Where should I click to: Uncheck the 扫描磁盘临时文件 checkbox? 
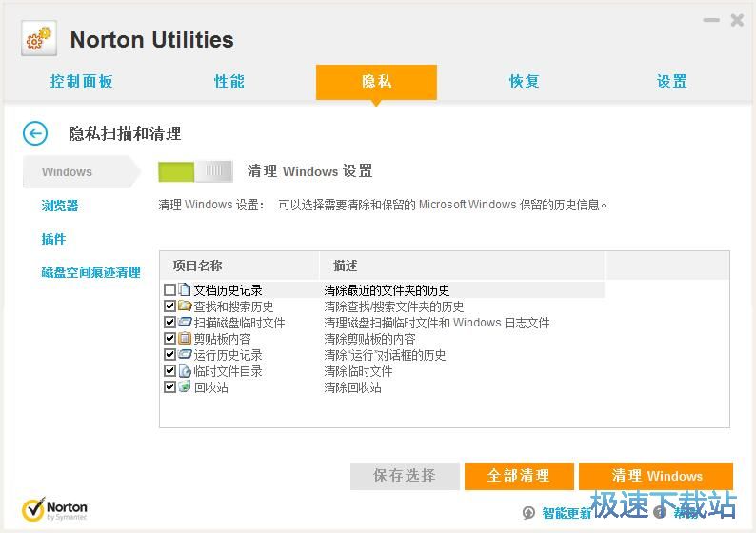[x=169, y=323]
